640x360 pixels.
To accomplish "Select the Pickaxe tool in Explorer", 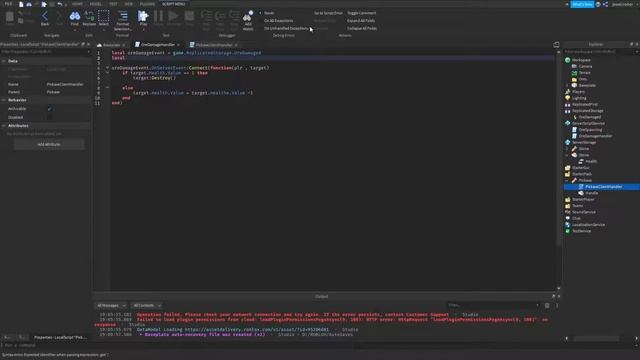I will 584,180.
